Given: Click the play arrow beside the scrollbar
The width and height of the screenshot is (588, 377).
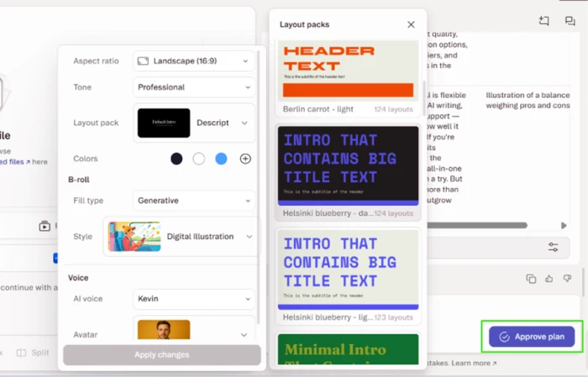Looking at the screenshot, I should click(564, 225).
